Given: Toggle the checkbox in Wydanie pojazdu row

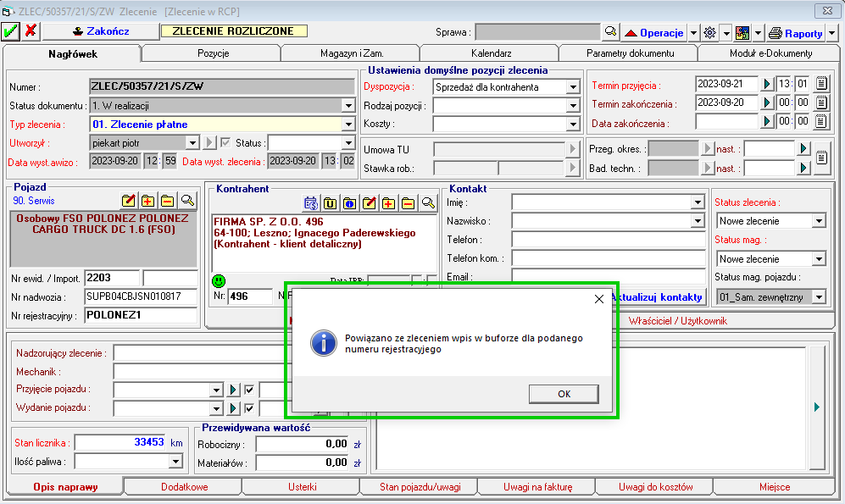Looking at the screenshot, I should [x=249, y=409].
